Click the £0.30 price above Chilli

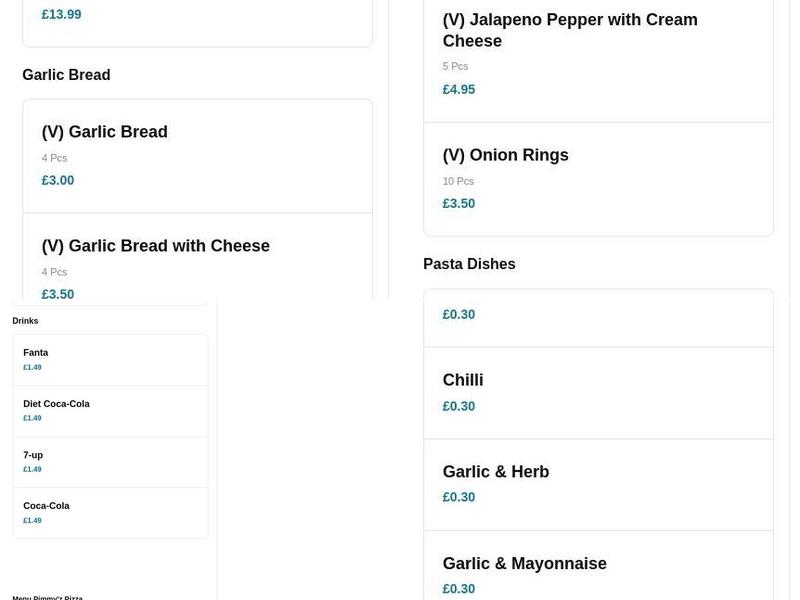click(x=458, y=314)
